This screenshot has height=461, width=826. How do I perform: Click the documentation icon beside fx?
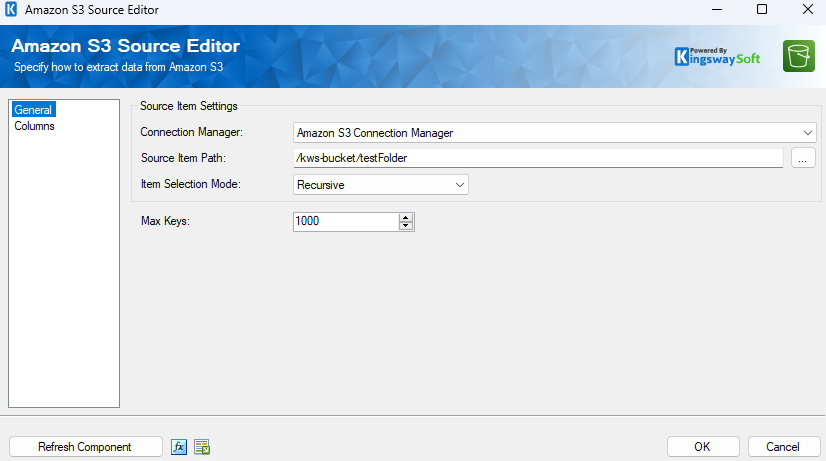[x=202, y=447]
